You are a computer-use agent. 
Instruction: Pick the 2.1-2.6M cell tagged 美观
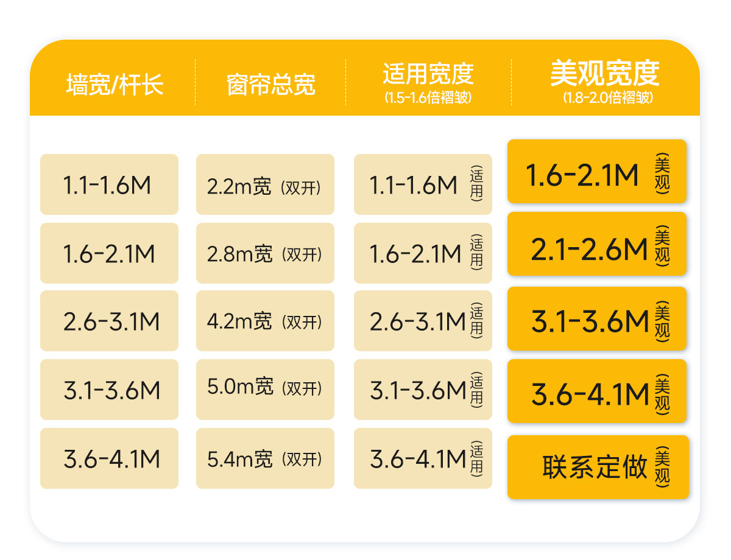click(597, 244)
